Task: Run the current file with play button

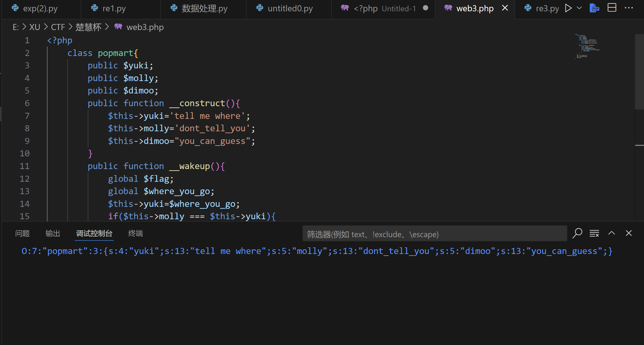Action: click(568, 8)
